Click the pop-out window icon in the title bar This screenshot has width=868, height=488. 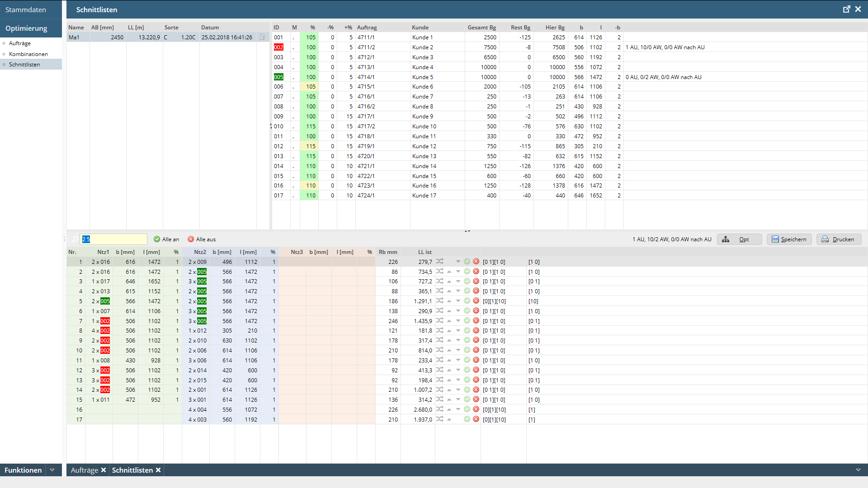(x=847, y=9)
